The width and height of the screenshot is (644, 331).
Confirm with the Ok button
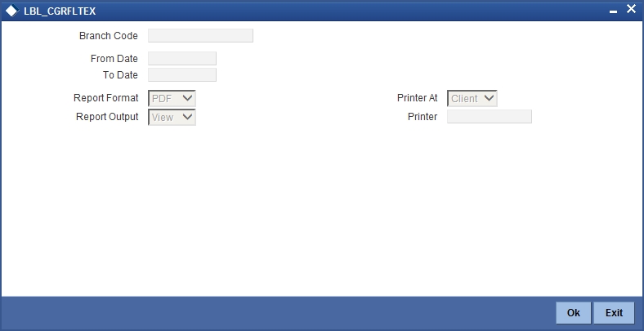574,313
